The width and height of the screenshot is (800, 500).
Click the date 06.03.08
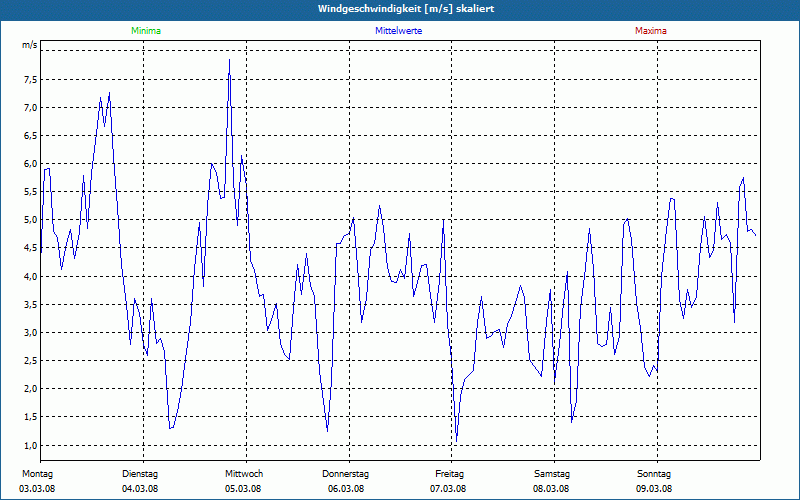pos(346,489)
